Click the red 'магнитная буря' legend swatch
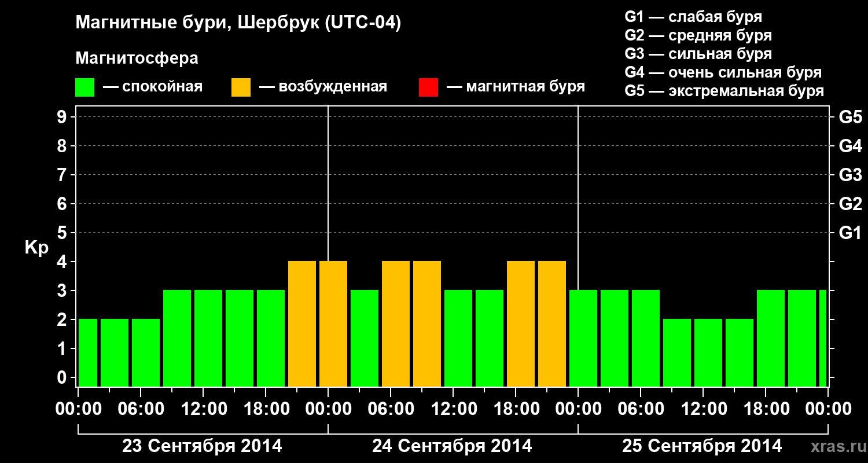Viewport: 868px width, 463px height. point(428,87)
